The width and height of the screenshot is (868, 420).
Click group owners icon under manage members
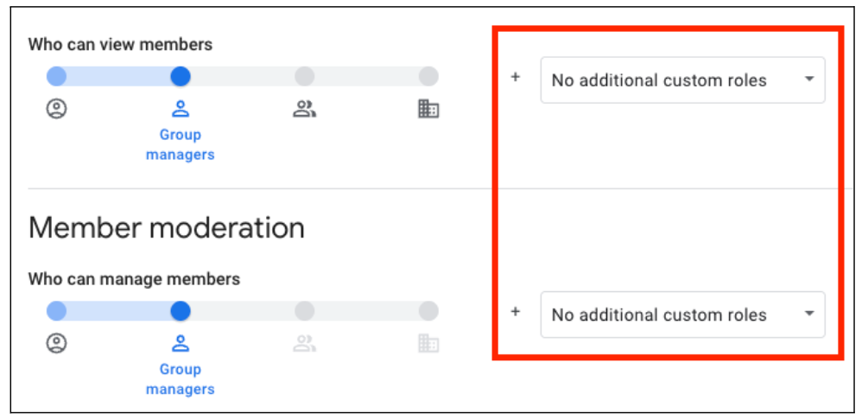[57, 344]
